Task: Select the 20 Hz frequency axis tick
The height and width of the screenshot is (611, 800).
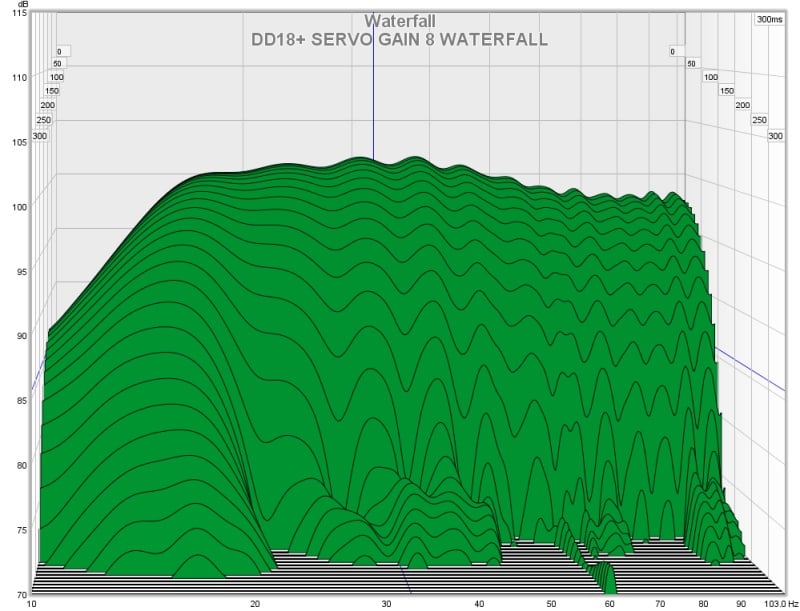Action: (x=255, y=604)
